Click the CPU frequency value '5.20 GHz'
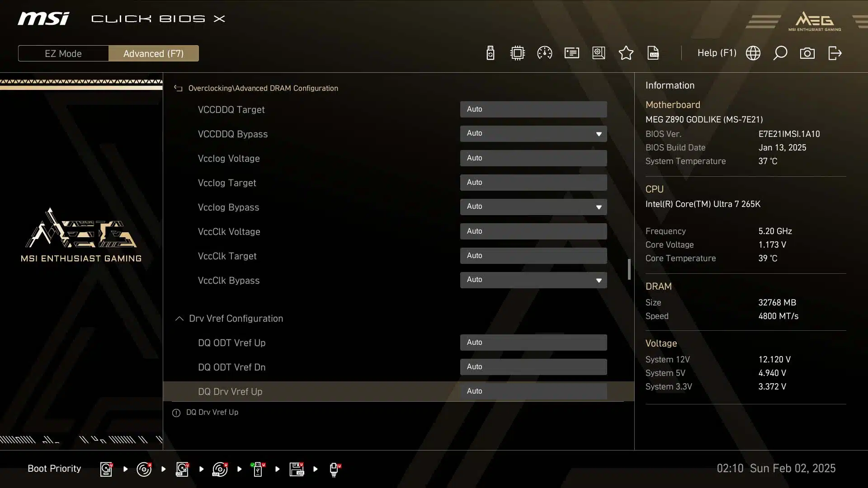The image size is (868, 488). pos(775,231)
